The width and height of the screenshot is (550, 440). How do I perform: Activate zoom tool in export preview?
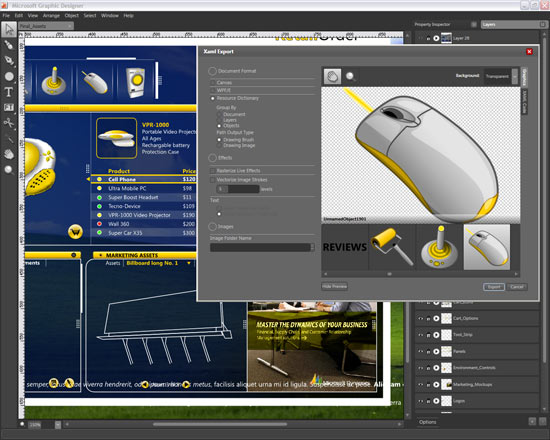[x=350, y=76]
